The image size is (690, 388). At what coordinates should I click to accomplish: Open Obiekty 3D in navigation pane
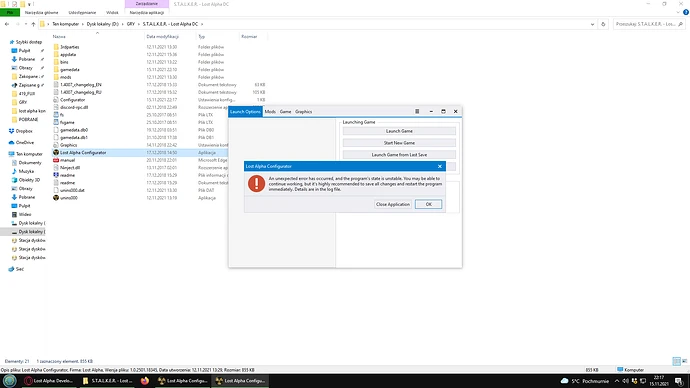click(x=29, y=180)
